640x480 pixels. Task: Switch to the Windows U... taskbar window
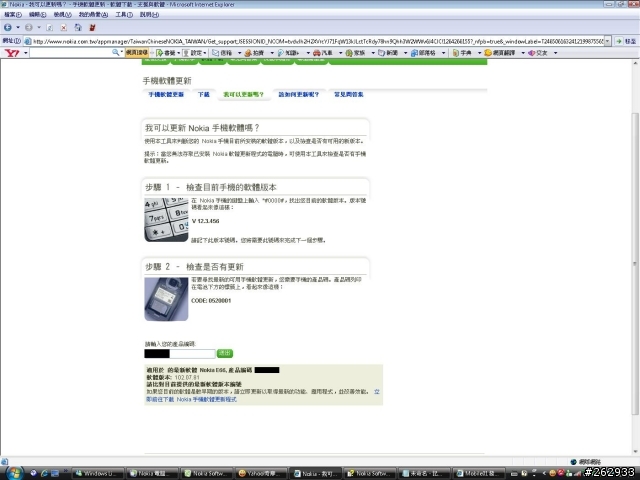coord(97,473)
